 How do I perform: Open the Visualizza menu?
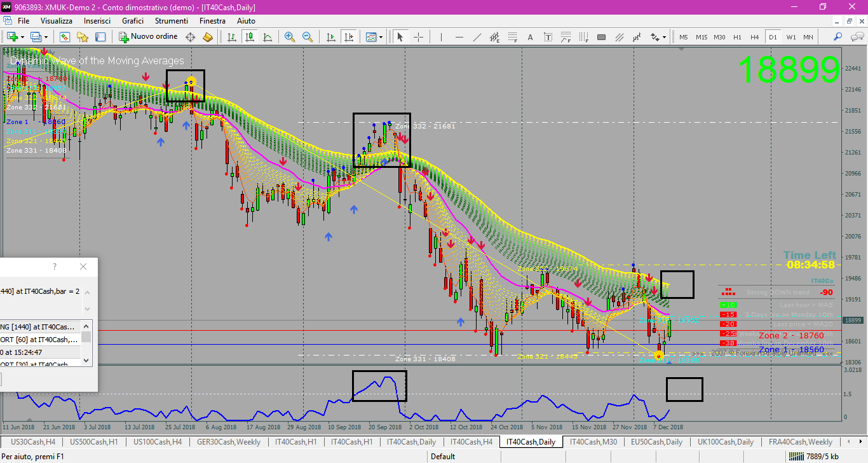tap(57, 21)
